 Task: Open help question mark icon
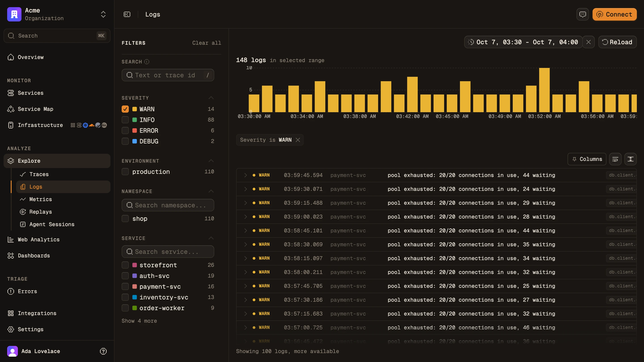click(103, 351)
